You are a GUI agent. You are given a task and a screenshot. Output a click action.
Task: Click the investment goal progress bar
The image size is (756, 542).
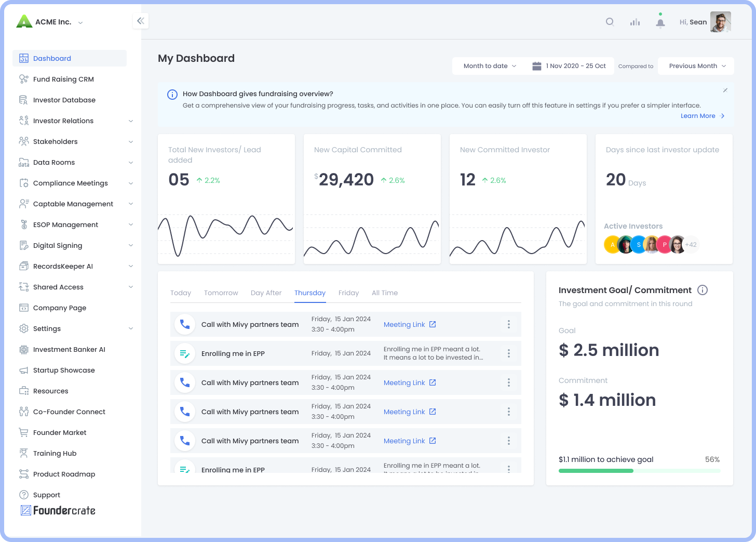(639, 471)
